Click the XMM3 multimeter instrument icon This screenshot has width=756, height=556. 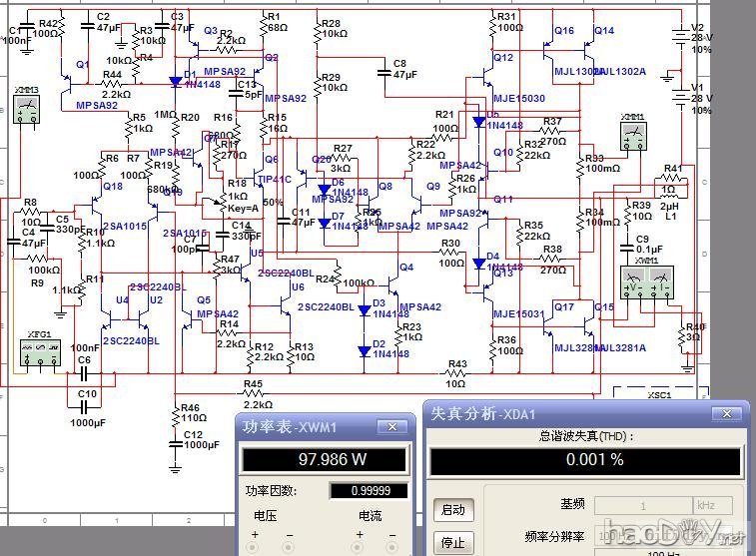coord(27,110)
